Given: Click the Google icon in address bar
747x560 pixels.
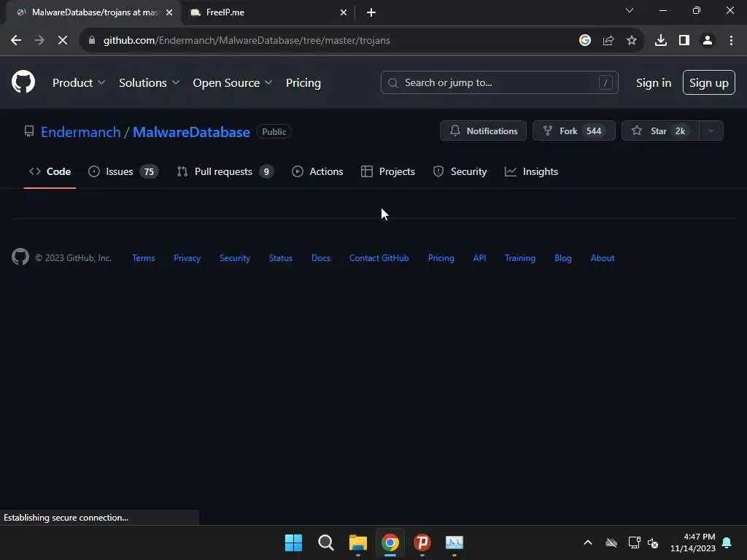Looking at the screenshot, I should pyautogui.click(x=584, y=41).
